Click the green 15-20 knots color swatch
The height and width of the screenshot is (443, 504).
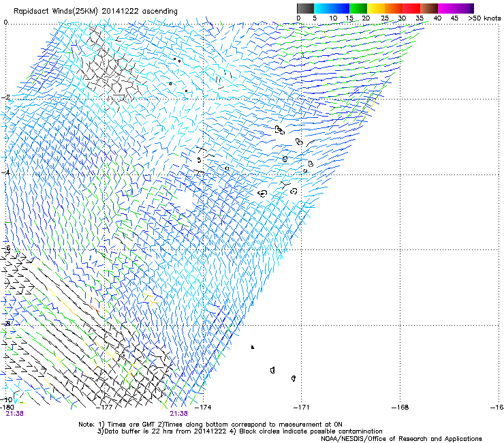(358, 8)
